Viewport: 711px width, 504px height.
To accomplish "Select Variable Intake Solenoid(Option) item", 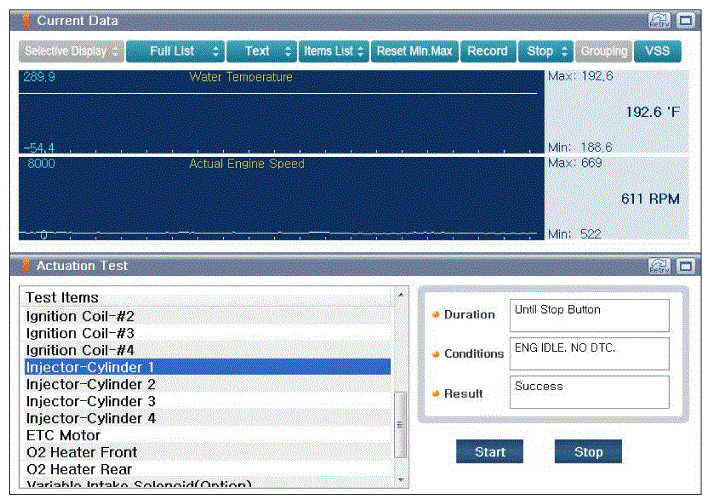I will 208,483.
